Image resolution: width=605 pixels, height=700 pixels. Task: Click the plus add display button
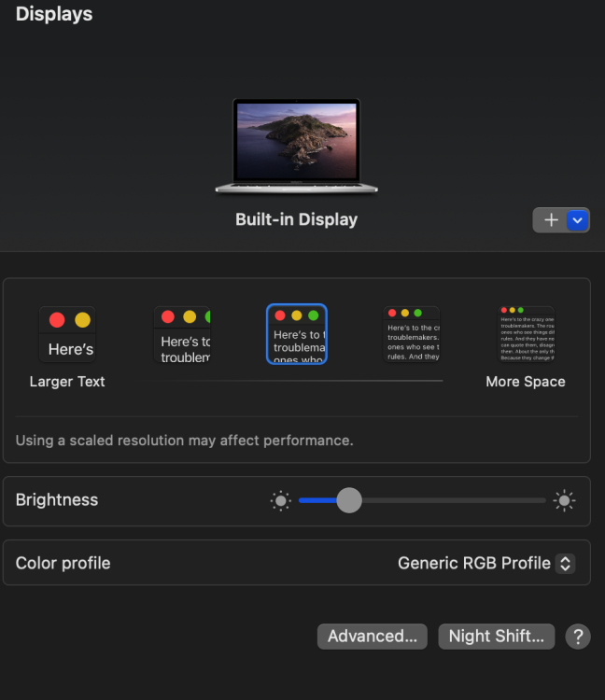pos(551,220)
